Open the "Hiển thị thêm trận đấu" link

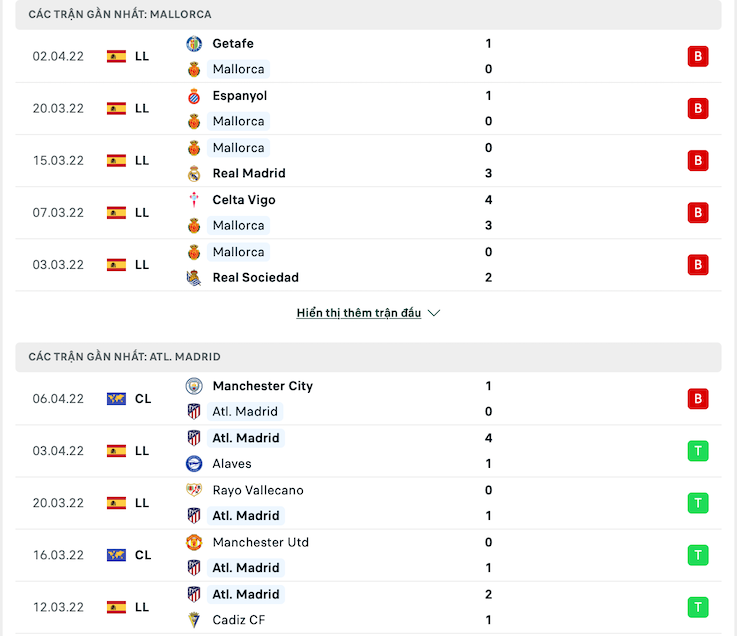tap(359, 313)
